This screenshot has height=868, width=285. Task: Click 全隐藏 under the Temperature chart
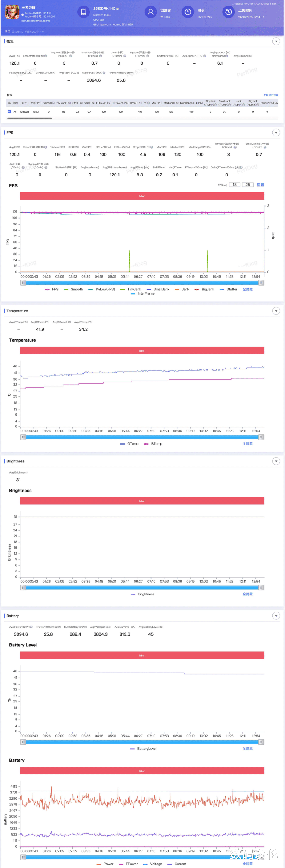coord(248,444)
